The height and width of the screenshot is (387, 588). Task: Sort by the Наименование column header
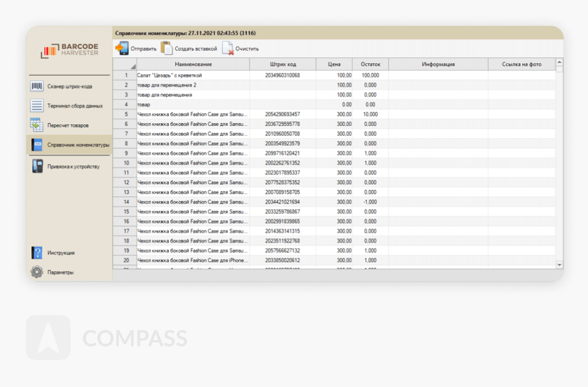(x=193, y=64)
